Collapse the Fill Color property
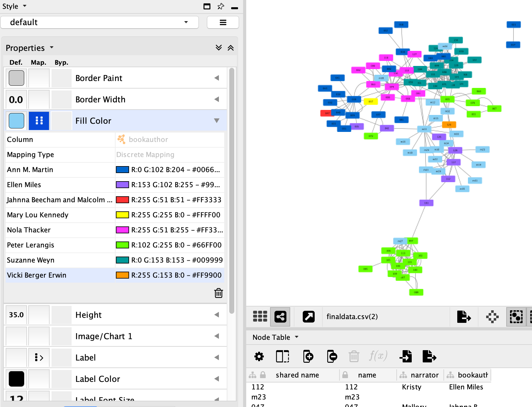 click(217, 121)
